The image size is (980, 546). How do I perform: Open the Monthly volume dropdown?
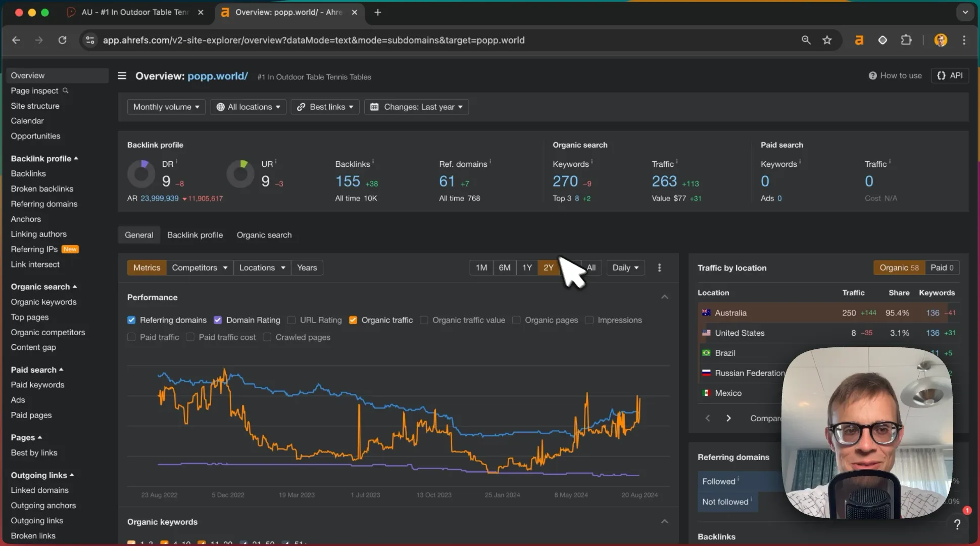pyautogui.click(x=166, y=107)
